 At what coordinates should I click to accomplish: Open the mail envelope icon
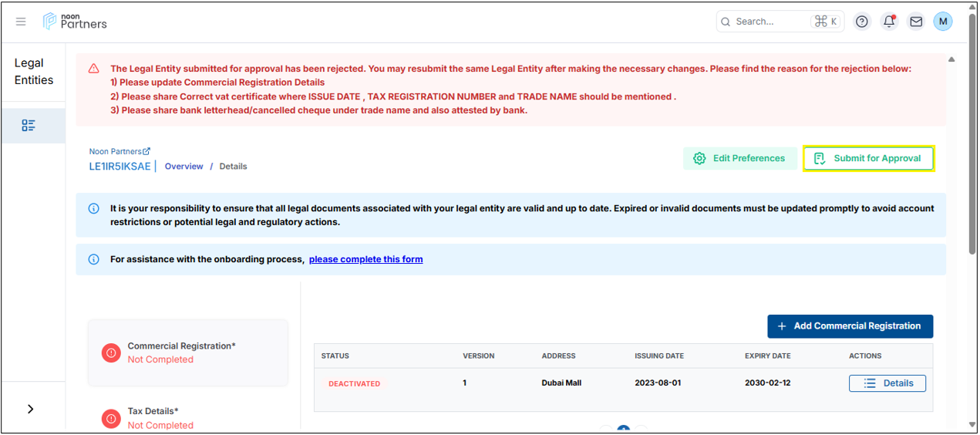coord(916,22)
